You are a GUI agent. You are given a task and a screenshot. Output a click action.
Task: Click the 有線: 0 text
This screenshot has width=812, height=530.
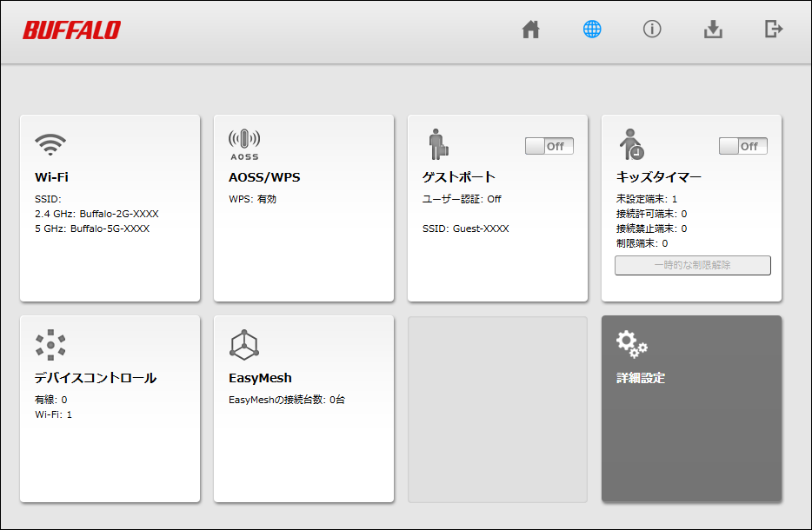[50, 400]
